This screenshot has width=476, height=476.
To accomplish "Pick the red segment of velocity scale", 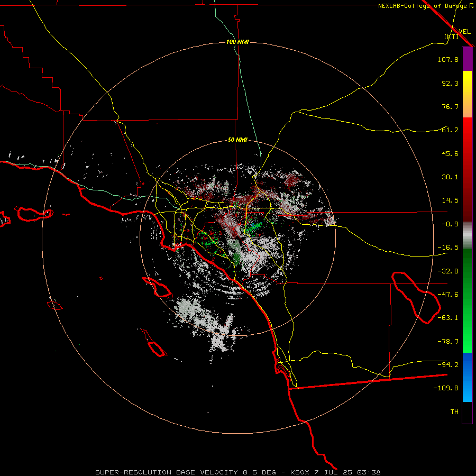I will pyautogui.click(x=467, y=169).
